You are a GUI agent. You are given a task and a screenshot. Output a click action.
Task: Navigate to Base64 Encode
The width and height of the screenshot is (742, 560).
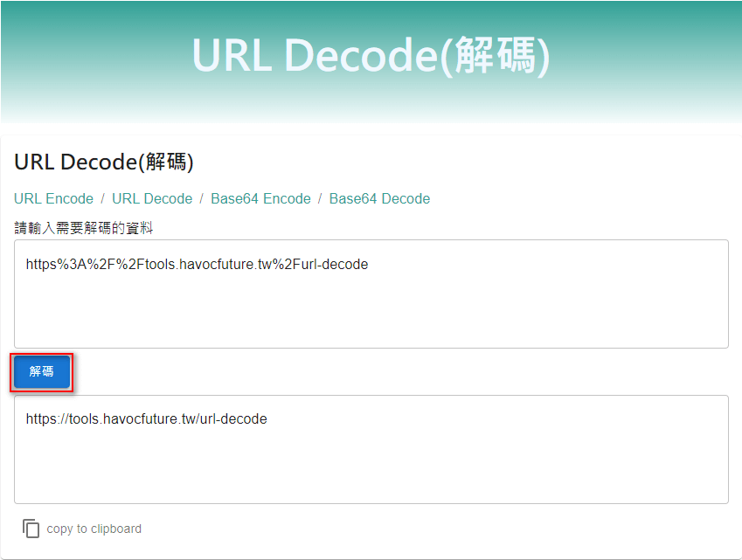(260, 198)
